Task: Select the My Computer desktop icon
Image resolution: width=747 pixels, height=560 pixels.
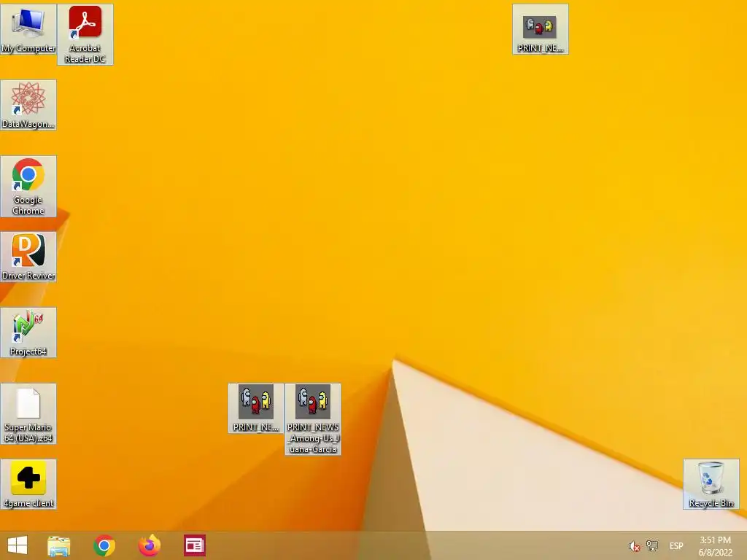Action: (x=28, y=29)
